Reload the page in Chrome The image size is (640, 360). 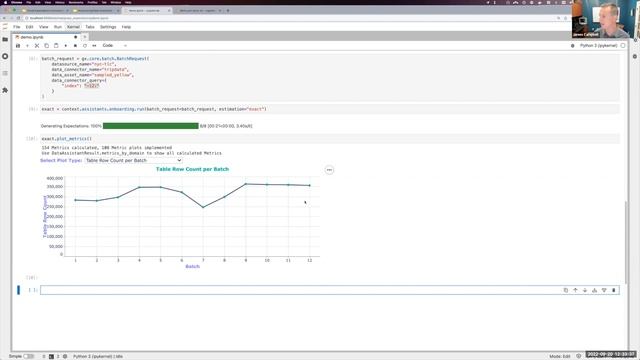pos(18,18)
